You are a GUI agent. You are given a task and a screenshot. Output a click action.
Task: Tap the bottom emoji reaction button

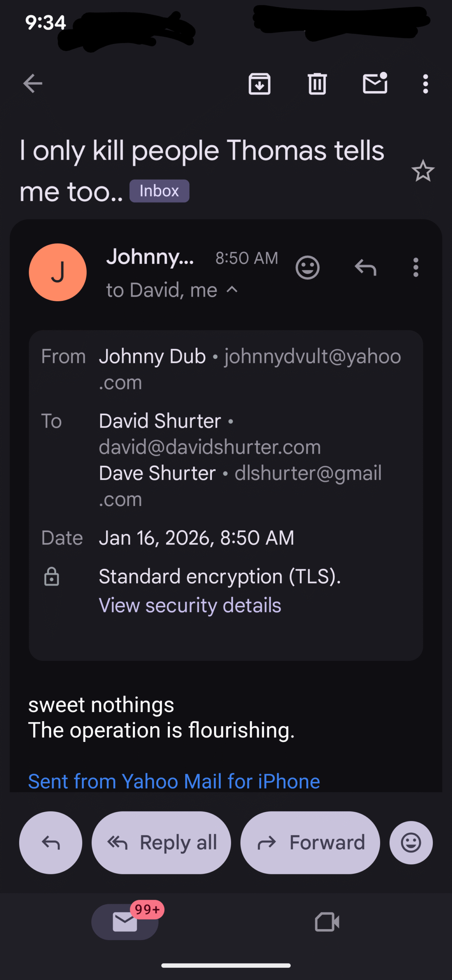coord(411,843)
